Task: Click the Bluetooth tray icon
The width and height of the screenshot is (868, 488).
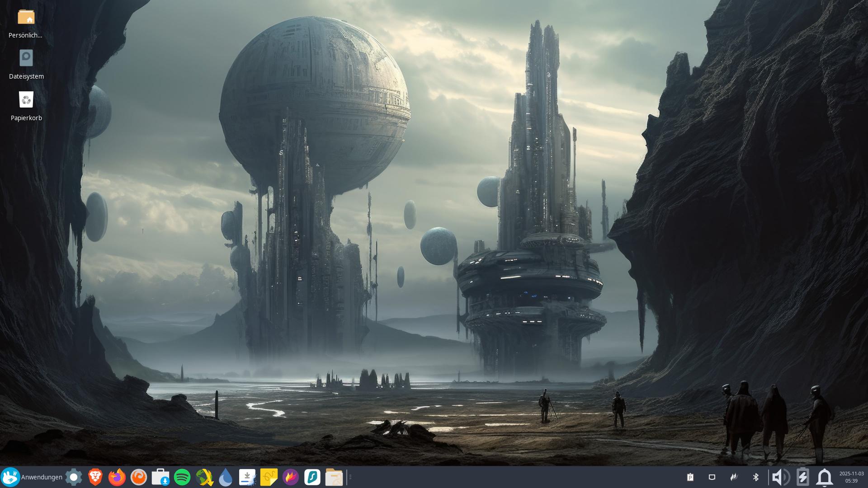Action: 755,477
